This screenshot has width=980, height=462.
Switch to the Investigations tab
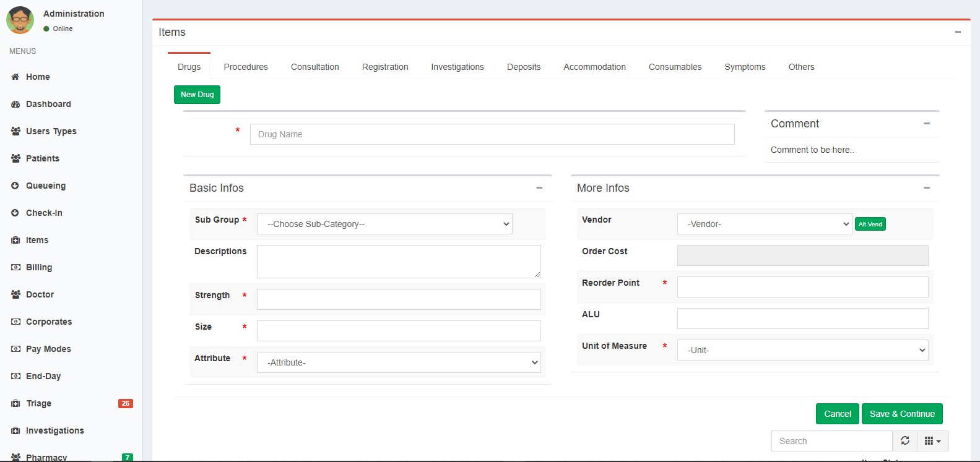tap(457, 67)
